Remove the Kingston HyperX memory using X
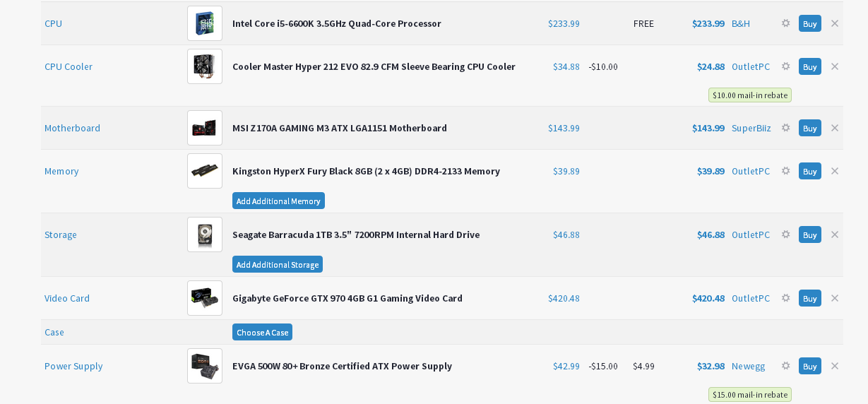Screen dimensions: 868x404 (x=835, y=171)
